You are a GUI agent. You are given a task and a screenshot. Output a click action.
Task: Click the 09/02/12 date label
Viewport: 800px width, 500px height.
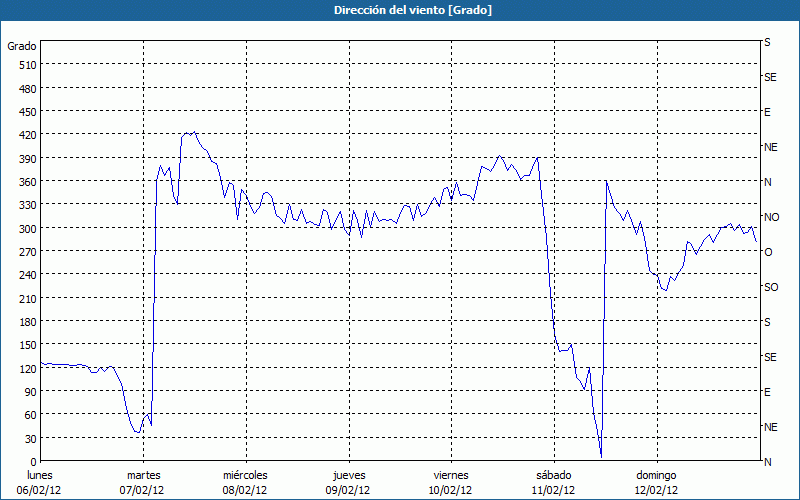tap(347, 490)
